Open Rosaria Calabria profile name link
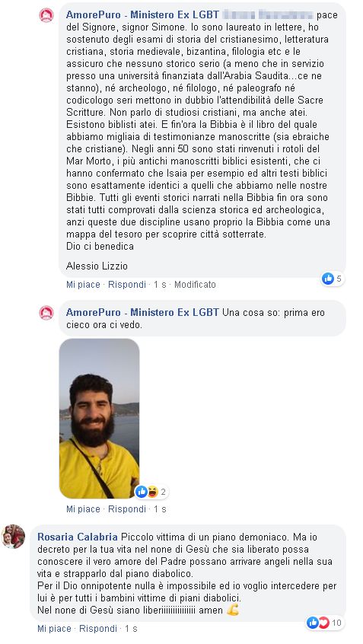Screen dimensions: 363x644 (x=78, y=537)
